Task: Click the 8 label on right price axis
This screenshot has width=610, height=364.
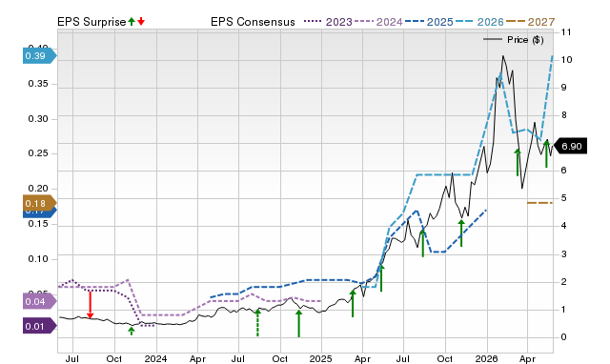Action: [x=563, y=115]
